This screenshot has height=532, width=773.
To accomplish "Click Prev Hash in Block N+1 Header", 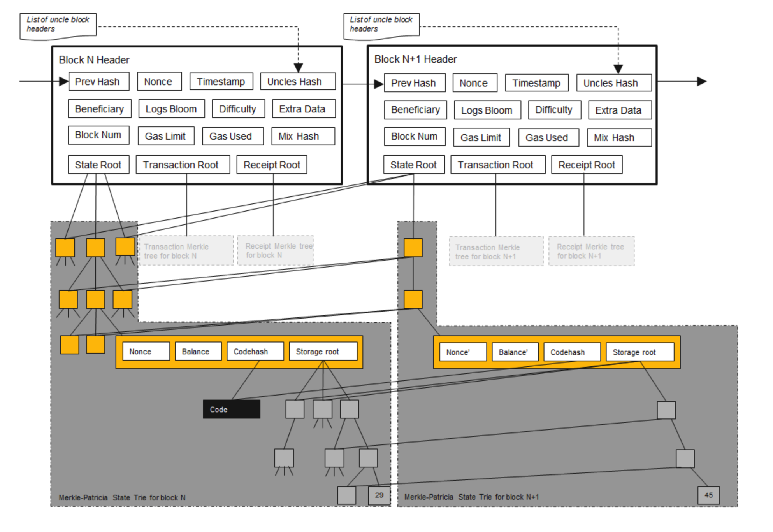I will tap(415, 83).
